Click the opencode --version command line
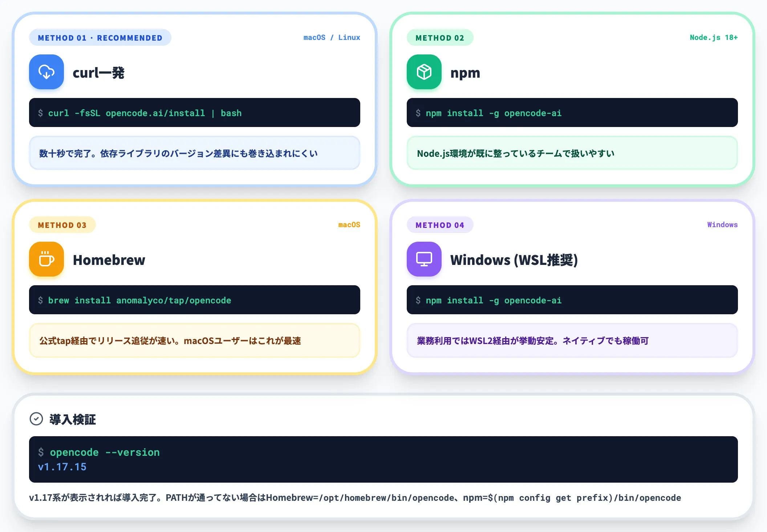Viewport: 767px width, 532px height. 99,452
